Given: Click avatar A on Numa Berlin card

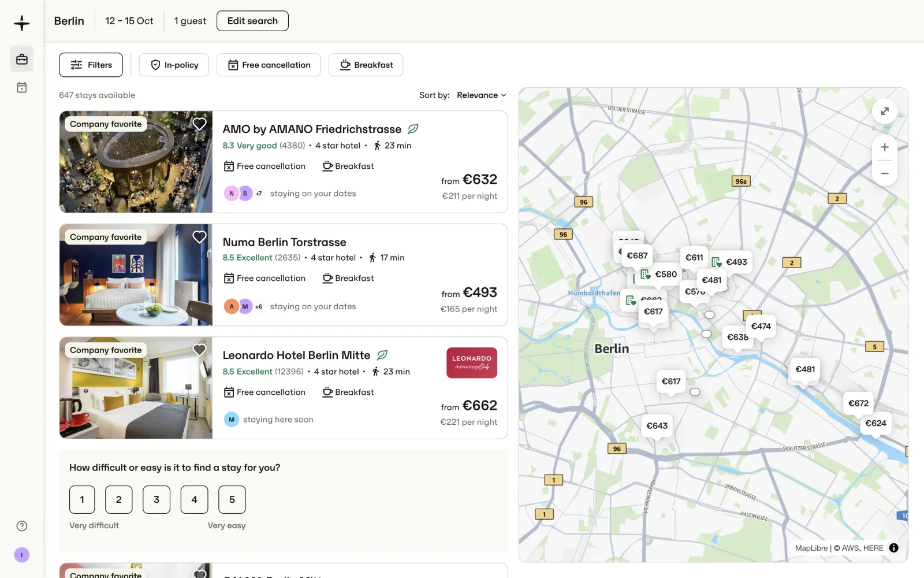Looking at the screenshot, I should click(232, 306).
